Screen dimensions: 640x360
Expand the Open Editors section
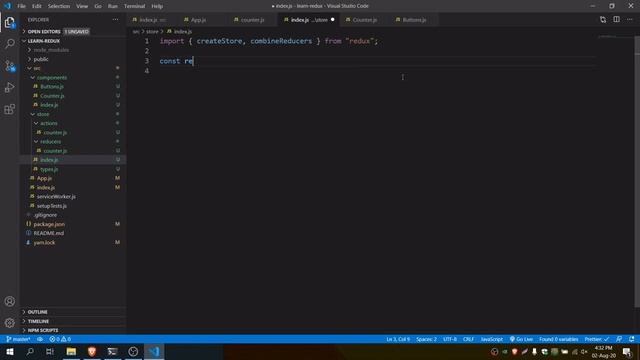(44, 31)
